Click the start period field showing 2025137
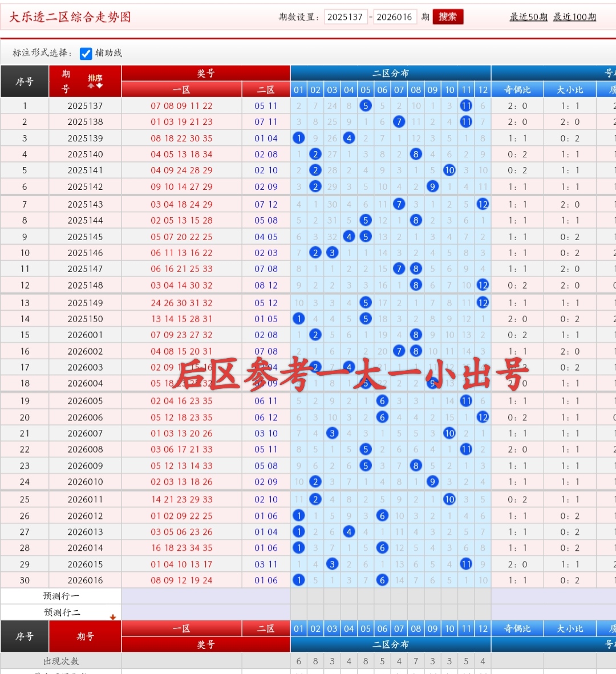Image resolution: width=616 pixels, height=674 pixels. [x=345, y=17]
